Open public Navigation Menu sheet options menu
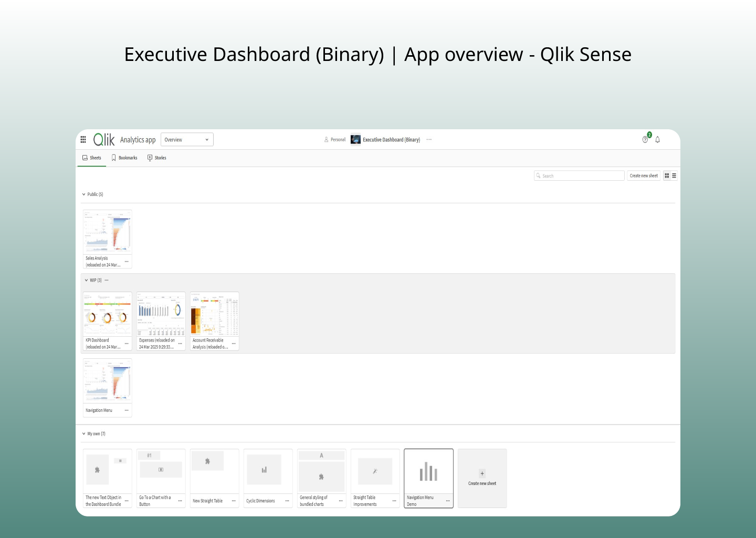The image size is (756, 538). point(127,410)
